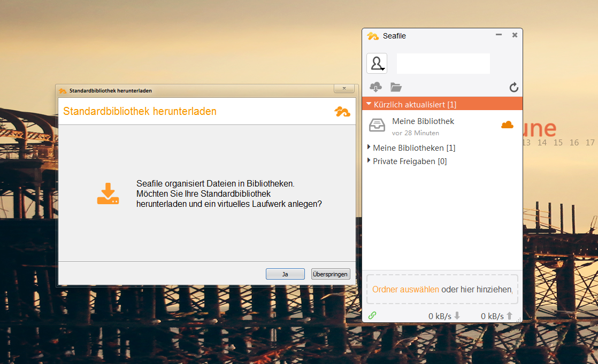Image resolution: width=598 pixels, height=364 pixels.
Task: Refresh the Seafile library list
Action: click(513, 87)
